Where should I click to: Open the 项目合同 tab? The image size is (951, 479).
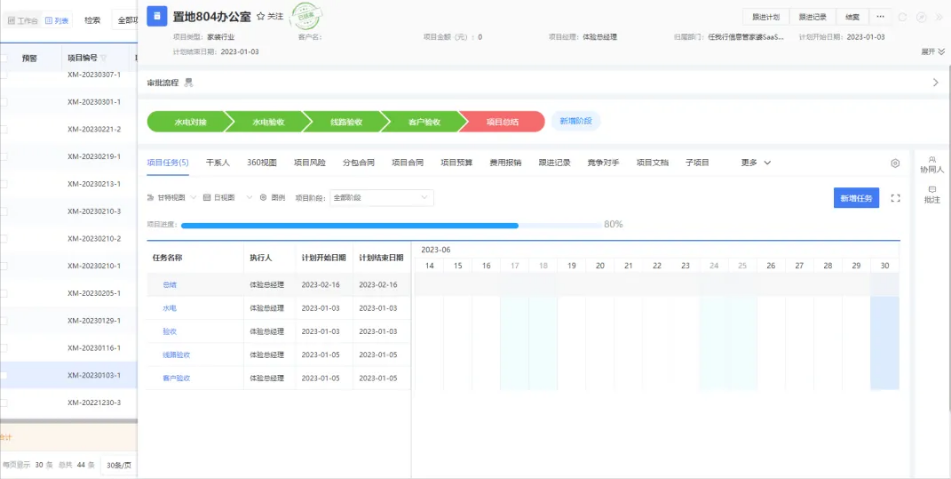coord(407,162)
